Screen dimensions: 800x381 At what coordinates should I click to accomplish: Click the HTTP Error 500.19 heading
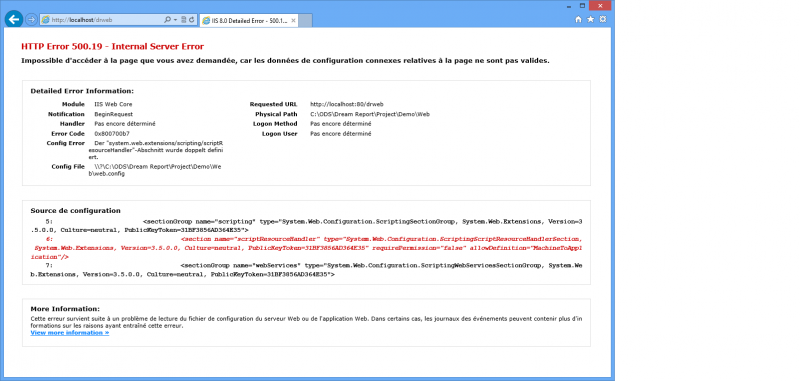click(112, 46)
